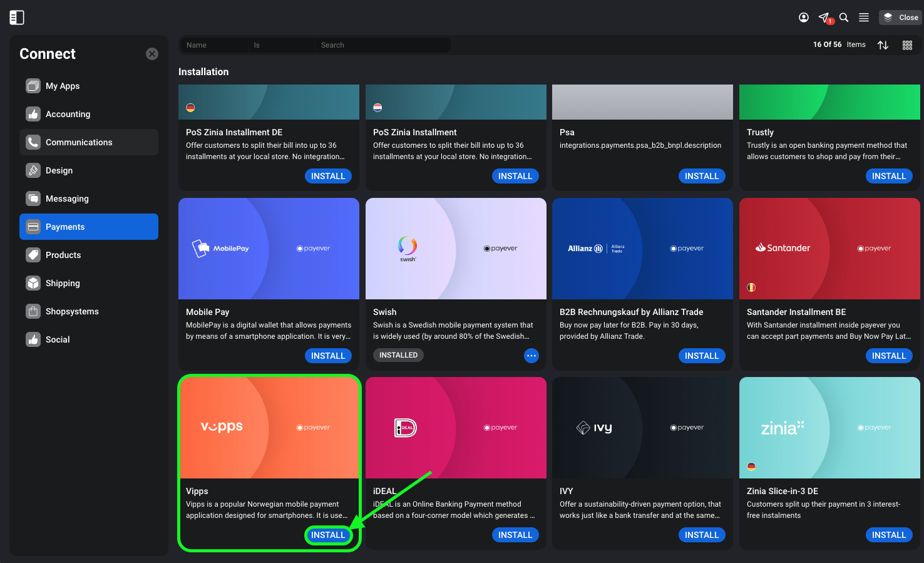Click the Swish INSTALLED status badge
924x563 pixels.
(398, 355)
